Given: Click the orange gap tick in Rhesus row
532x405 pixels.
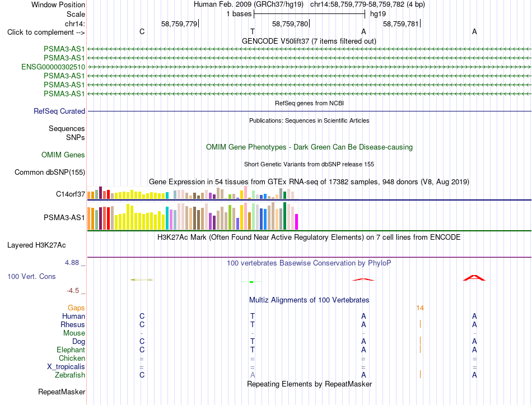Looking at the screenshot, I should (x=420, y=324).
